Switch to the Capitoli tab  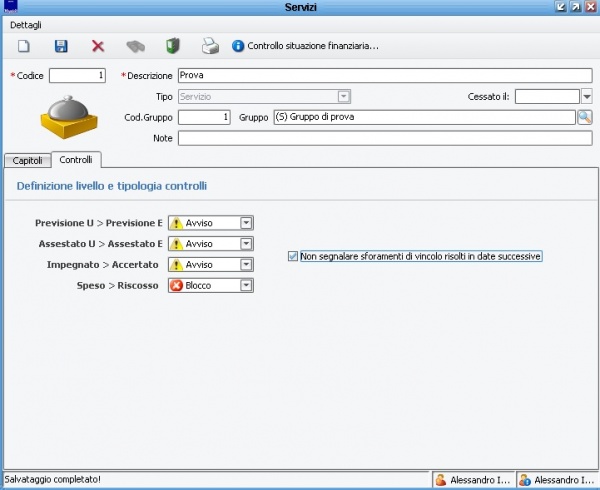point(27,160)
